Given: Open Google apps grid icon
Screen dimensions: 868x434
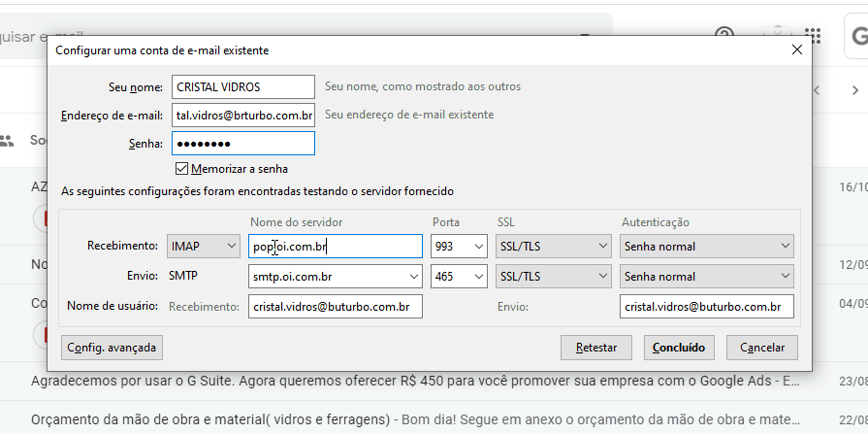Looking at the screenshot, I should [x=813, y=36].
